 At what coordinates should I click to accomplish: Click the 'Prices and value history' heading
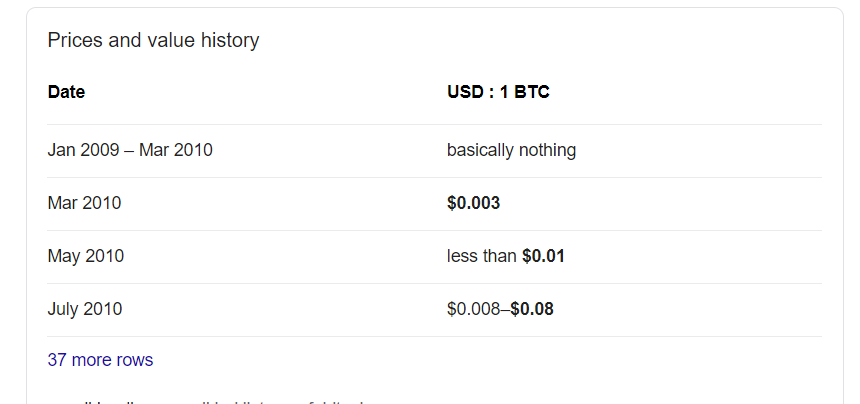pyautogui.click(x=154, y=41)
